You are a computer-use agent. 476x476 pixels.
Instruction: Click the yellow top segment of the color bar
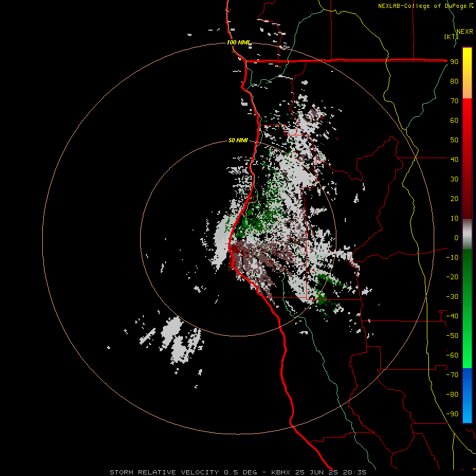coord(467,73)
